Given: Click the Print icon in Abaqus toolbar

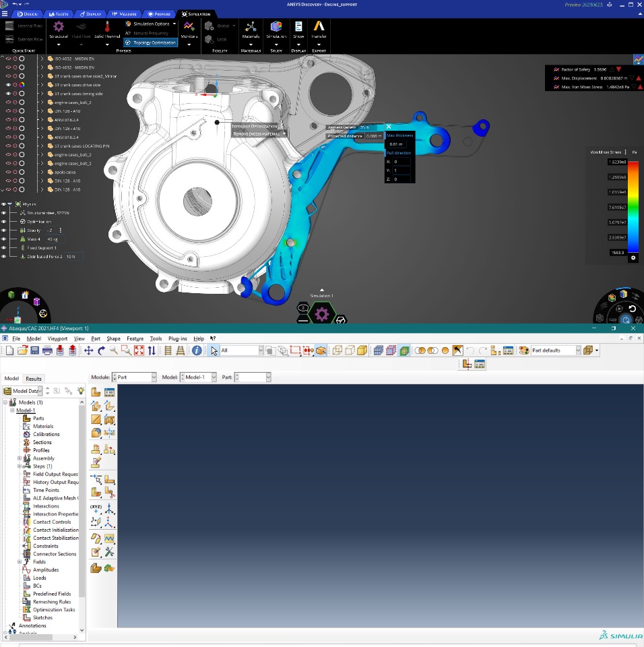Looking at the screenshot, I should pos(47,350).
